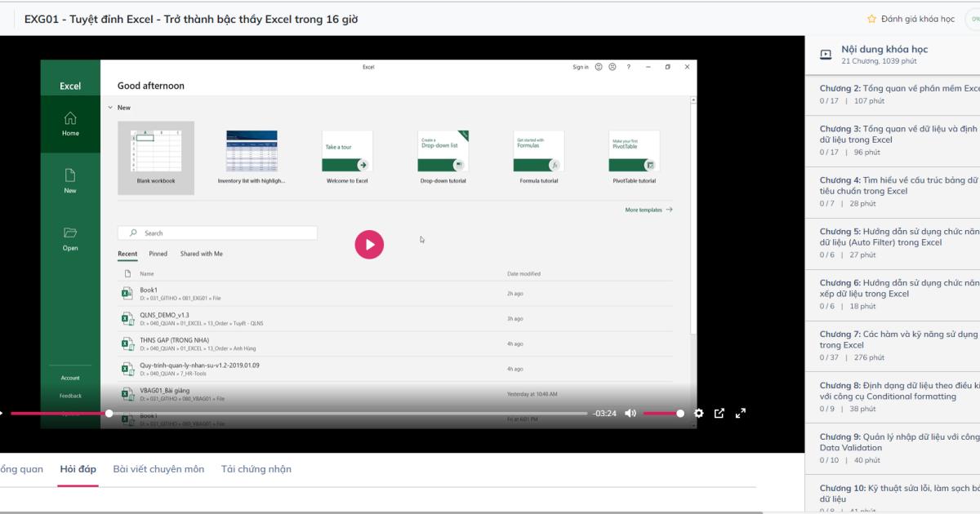Image resolution: width=980 pixels, height=514 pixels.
Task: Click the frowning feedback face icon
Action: click(612, 67)
